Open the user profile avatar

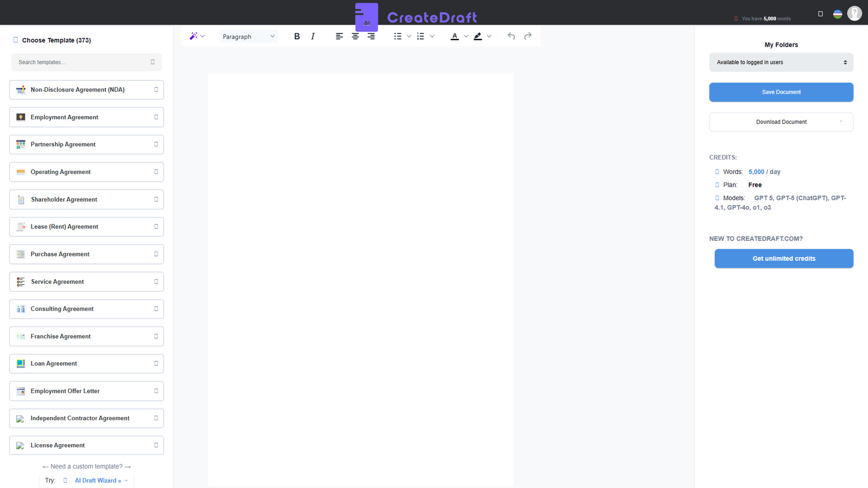854,13
